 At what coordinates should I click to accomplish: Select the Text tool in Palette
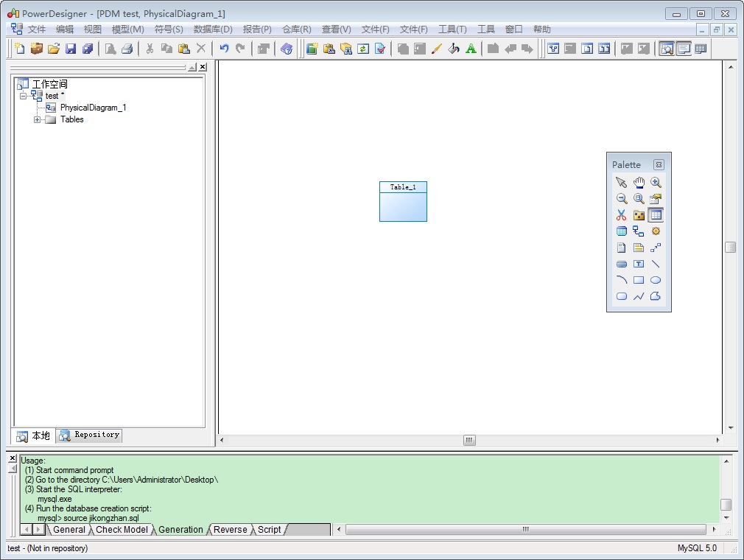[x=639, y=264]
